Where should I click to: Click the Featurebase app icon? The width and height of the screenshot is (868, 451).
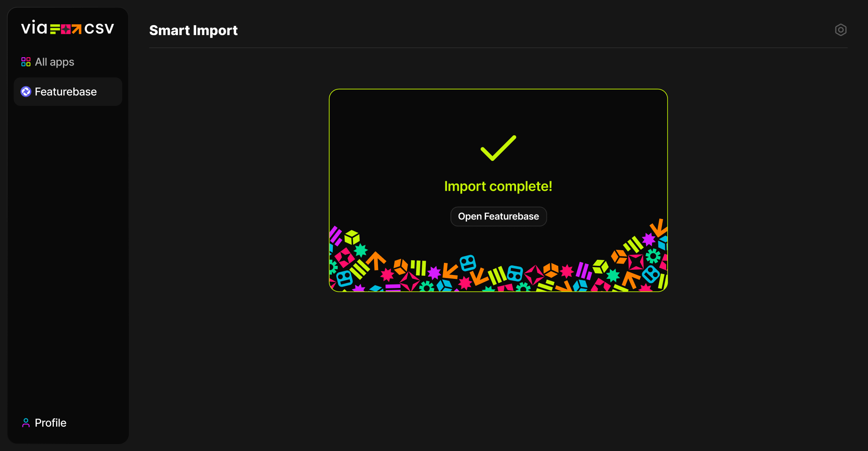[26, 92]
